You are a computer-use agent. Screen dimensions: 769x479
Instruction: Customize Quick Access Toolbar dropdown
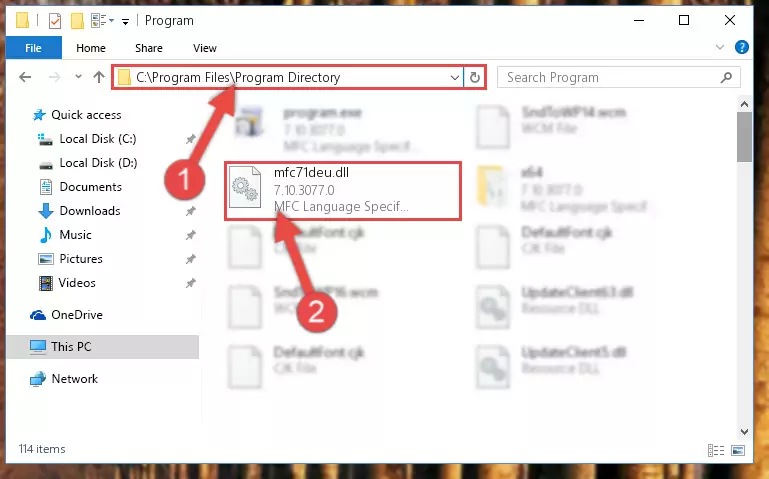[126, 21]
